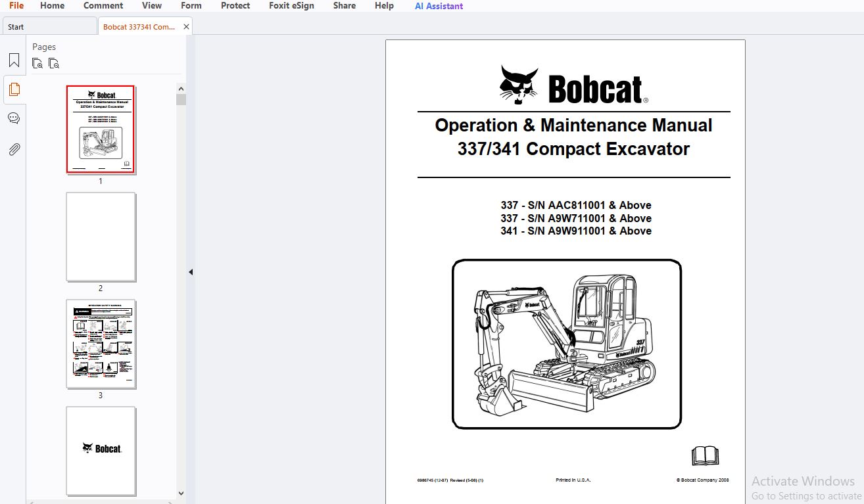Viewport: 864px width, 504px height.
Task: Open the Bookmarks panel icon
Action: [x=14, y=60]
